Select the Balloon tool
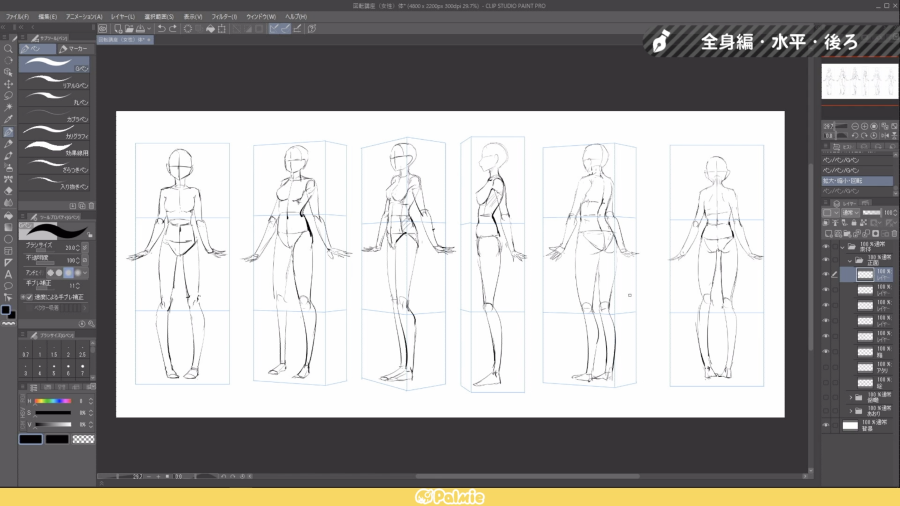 coord(8,286)
